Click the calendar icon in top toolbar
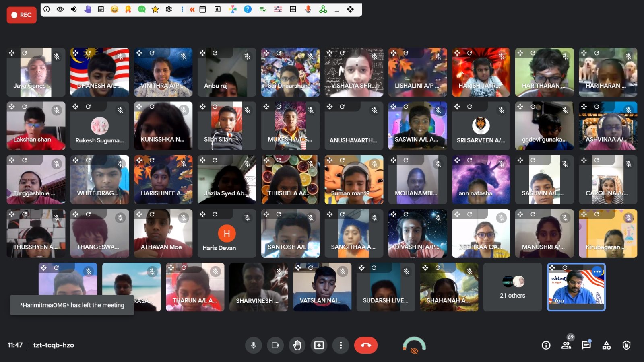This screenshot has height=362, width=644. [203, 9]
